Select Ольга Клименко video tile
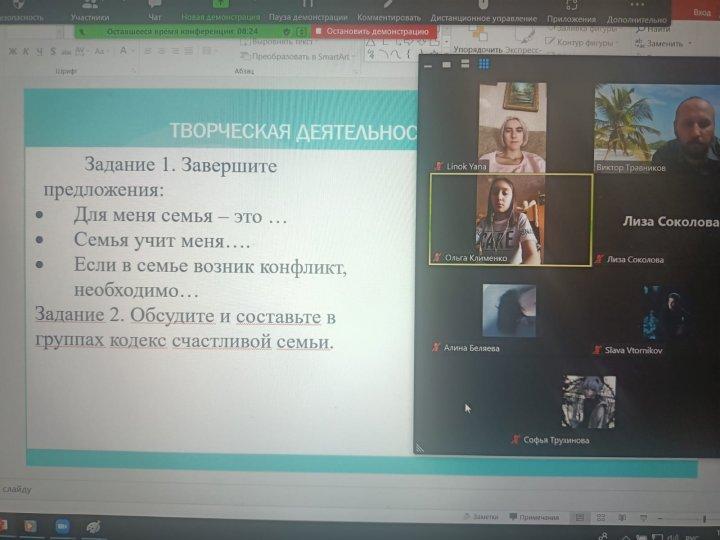 pyautogui.click(x=511, y=219)
